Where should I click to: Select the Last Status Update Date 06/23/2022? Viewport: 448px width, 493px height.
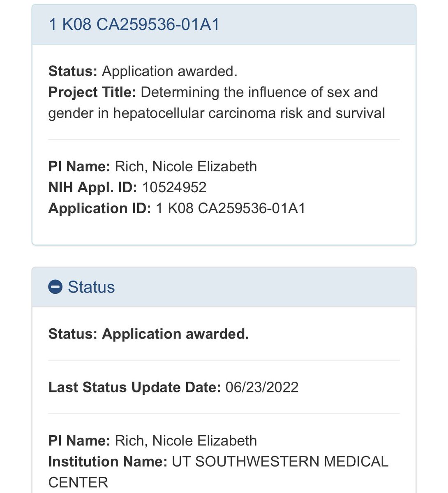pyautogui.click(x=262, y=387)
